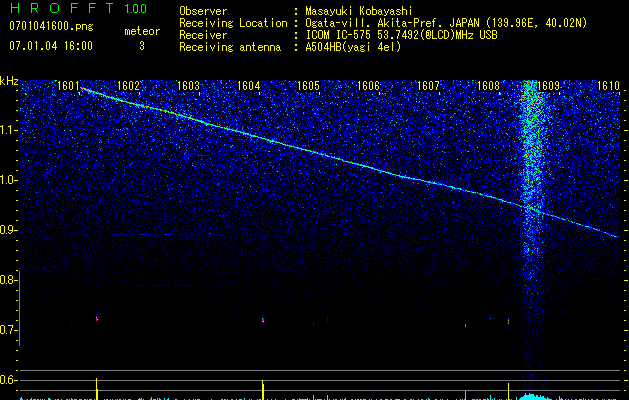Click the 0.8 frequency axis label
This screenshot has height=400, width=629.
point(8,280)
